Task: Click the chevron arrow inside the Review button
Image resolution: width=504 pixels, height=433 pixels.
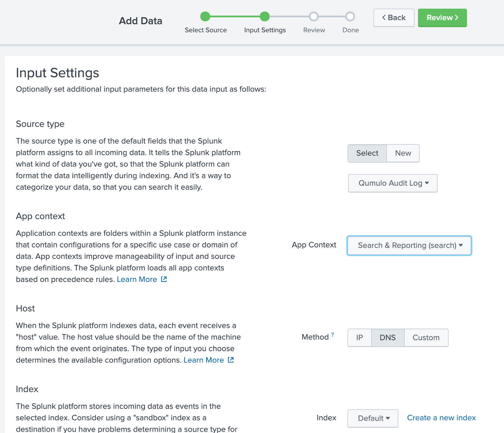Action: point(457,18)
